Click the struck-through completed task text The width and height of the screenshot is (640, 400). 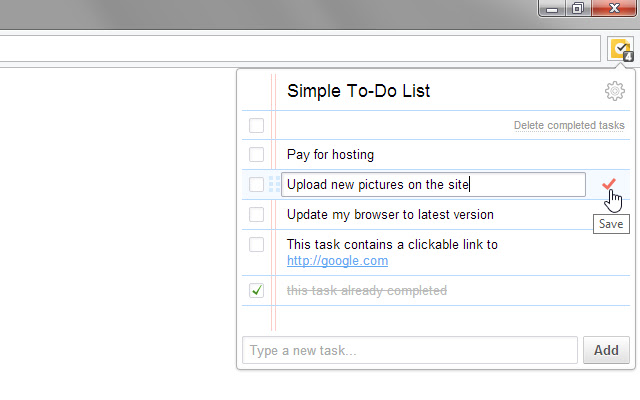366,291
